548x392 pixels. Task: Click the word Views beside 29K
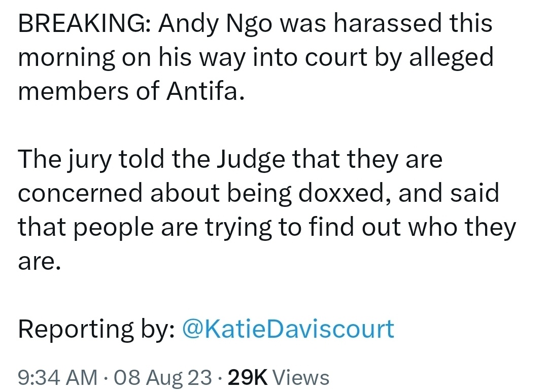(x=300, y=378)
